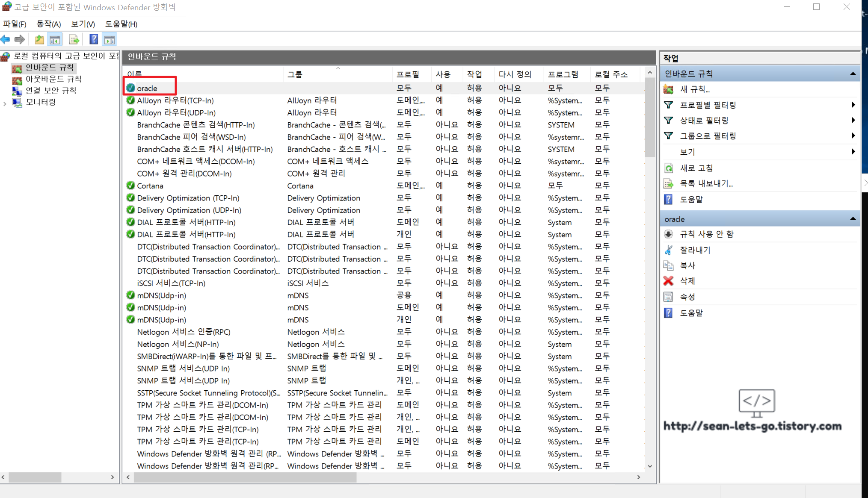Click the rule list horizontal scrollbar thumb

(x=245, y=477)
